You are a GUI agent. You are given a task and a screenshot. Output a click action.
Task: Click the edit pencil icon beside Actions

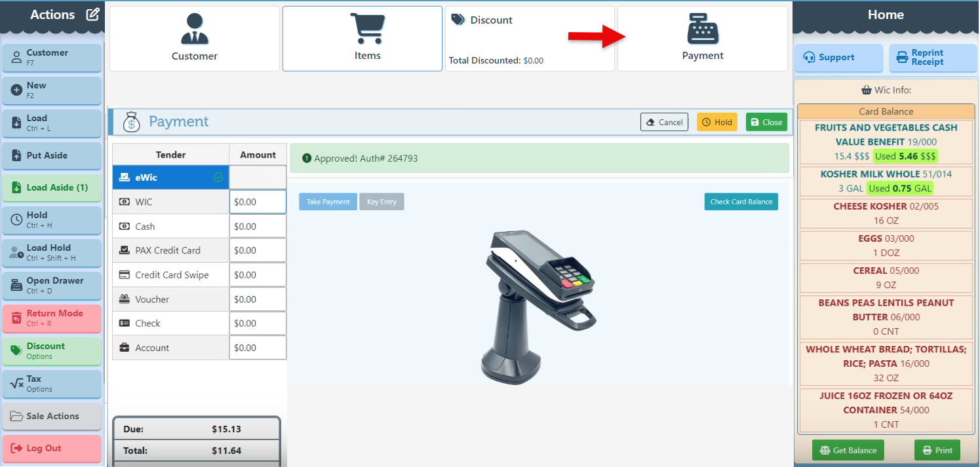(92, 14)
